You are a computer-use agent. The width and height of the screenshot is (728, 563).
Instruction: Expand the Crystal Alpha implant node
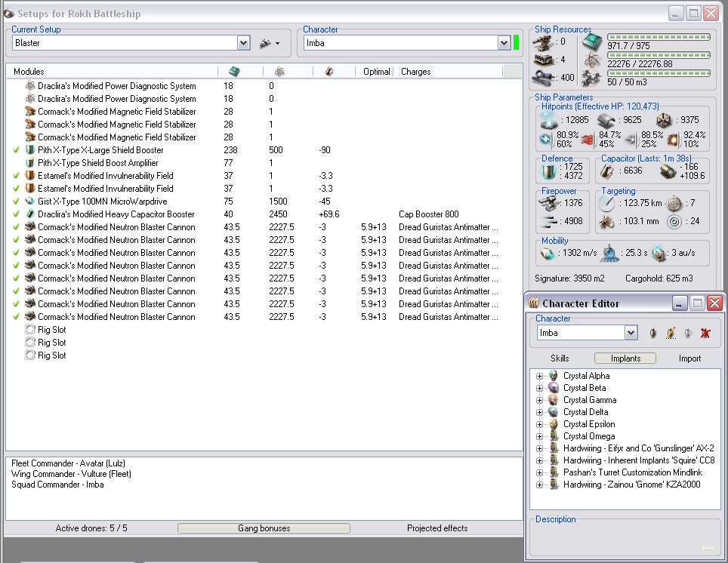539,376
